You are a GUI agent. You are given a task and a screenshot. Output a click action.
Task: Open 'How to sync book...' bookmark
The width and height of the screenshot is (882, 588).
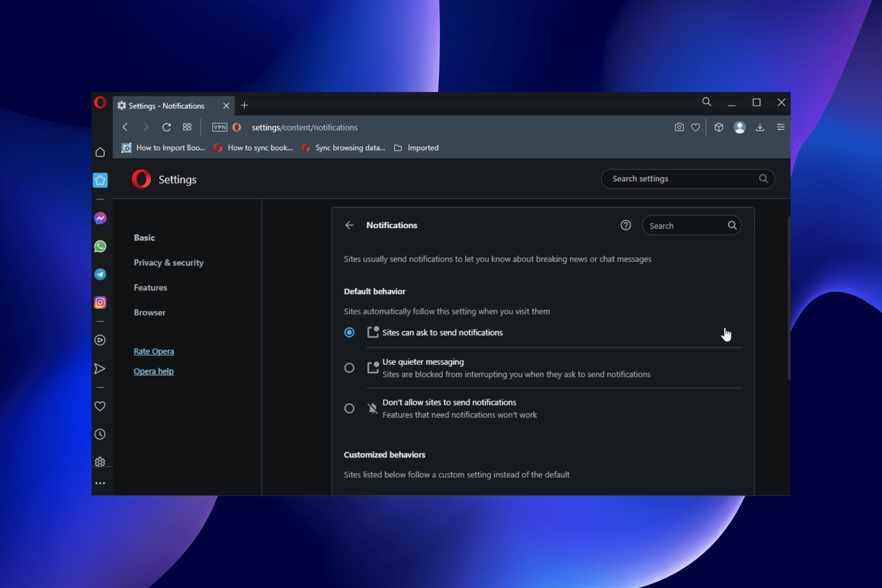click(254, 148)
